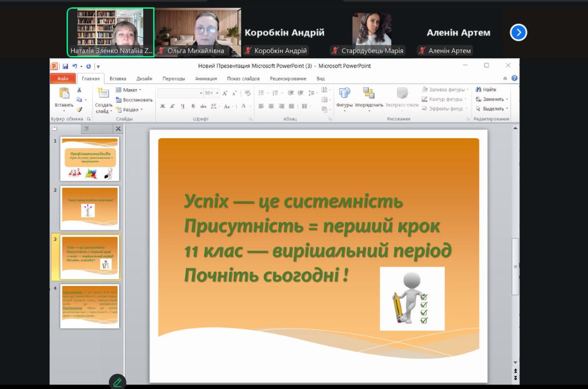Toggle italic formatting (К)
Viewport: 588px width, 389px height.
(172, 106)
